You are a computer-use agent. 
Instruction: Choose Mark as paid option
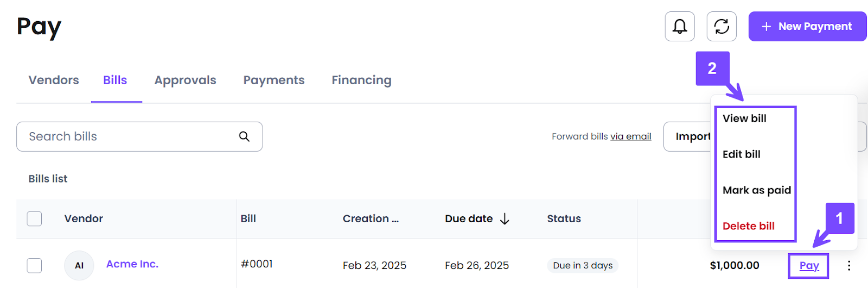[757, 190]
